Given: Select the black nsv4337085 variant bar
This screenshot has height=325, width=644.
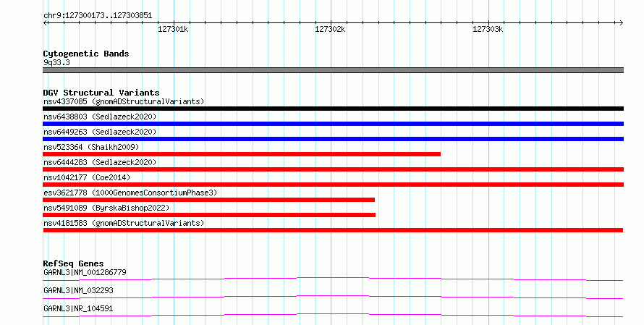Looking at the screenshot, I should [x=333, y=109].
